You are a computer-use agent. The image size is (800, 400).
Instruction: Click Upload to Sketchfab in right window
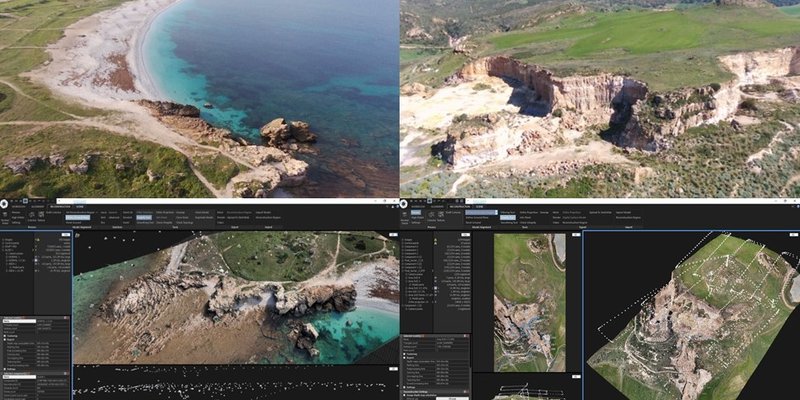601,212
